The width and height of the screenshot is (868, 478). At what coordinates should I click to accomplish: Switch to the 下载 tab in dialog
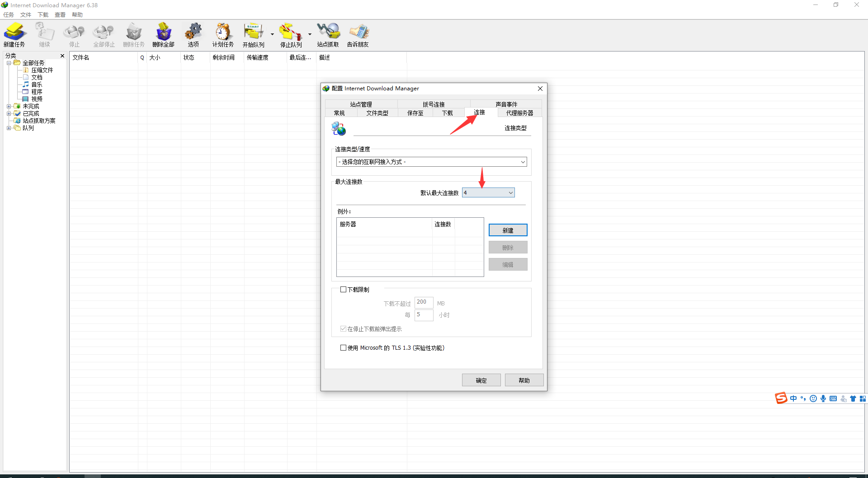pos(447,113)
